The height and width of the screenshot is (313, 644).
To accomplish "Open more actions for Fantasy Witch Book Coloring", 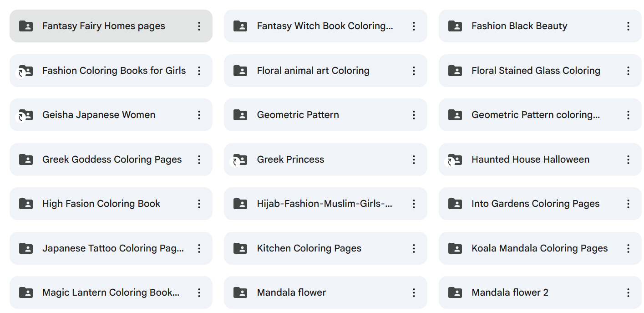I will (x=414, y=26).
